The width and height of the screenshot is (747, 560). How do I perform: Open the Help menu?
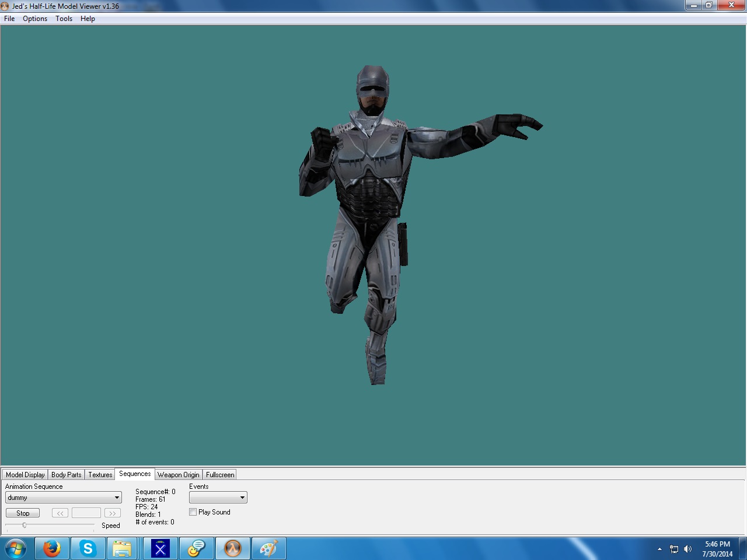coord(88,19)
